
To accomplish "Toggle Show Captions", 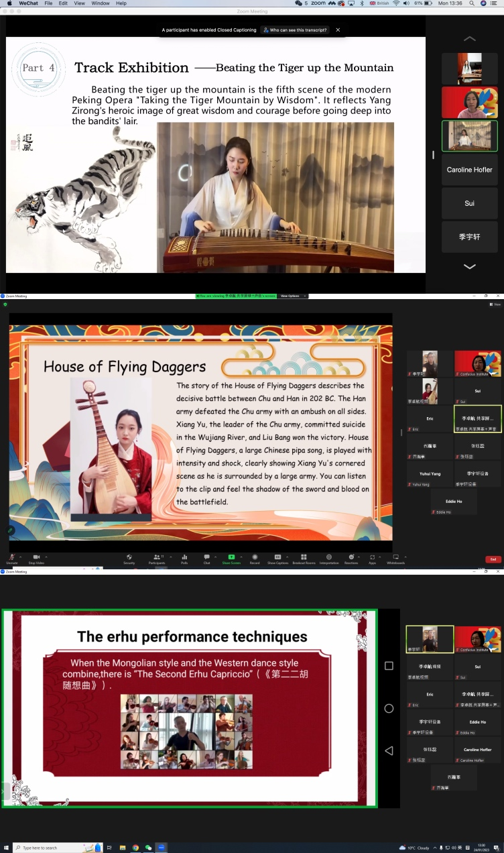I will pos(277,557).
